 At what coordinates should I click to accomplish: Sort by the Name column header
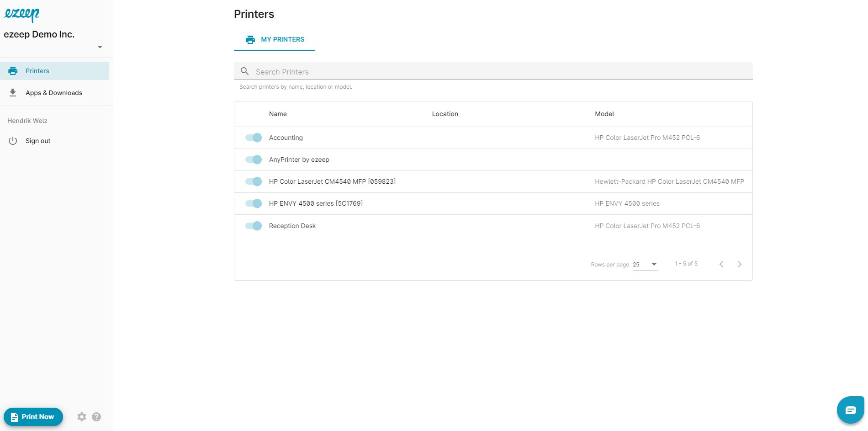(278, 114)
